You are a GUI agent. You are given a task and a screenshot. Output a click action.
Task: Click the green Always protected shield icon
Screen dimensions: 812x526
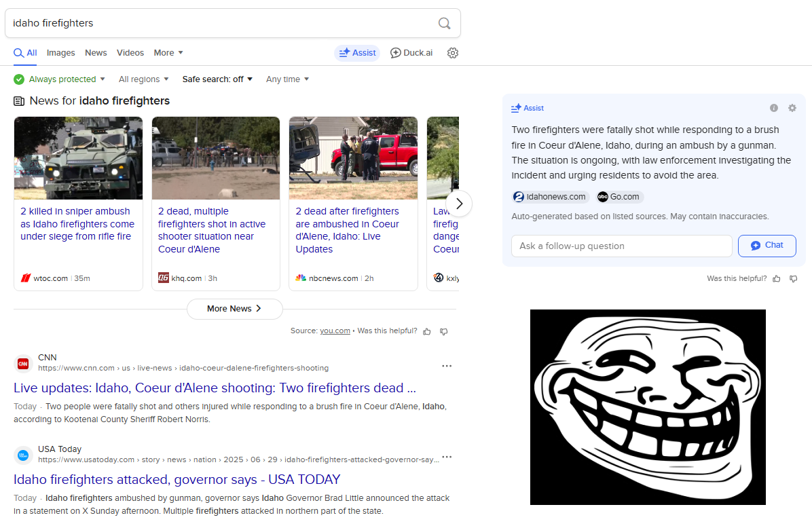pos(19,79)
